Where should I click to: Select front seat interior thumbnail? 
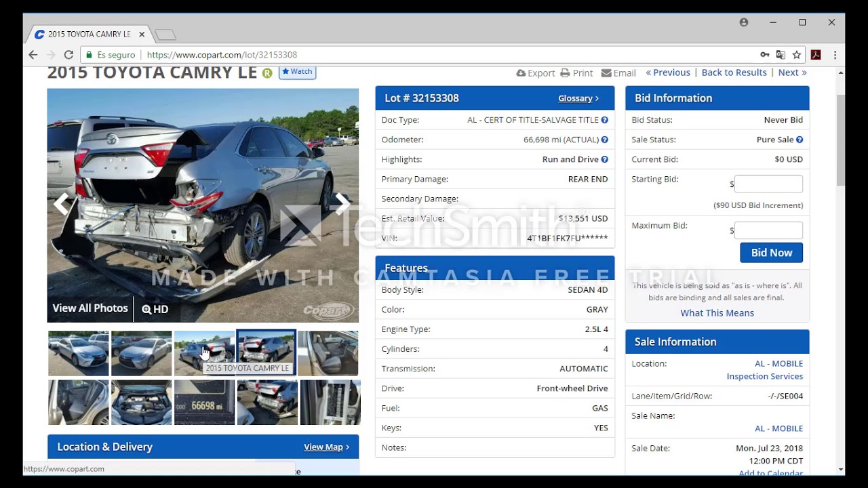pos(328,353)
